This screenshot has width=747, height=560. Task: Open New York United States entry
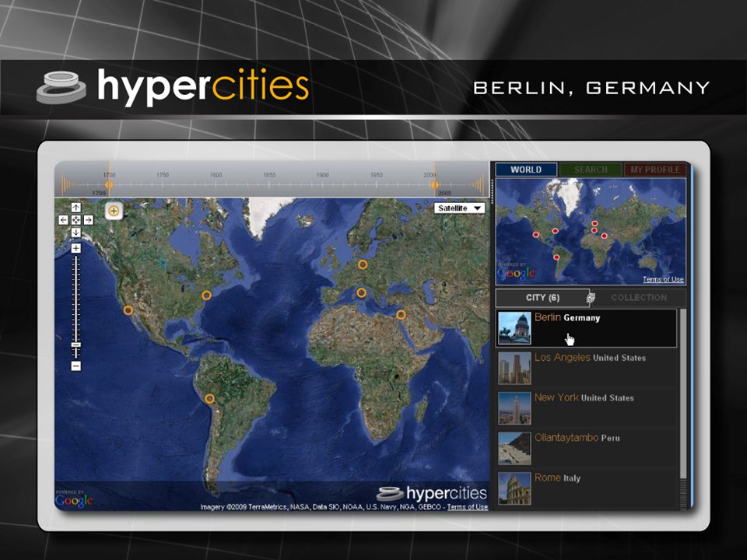pos(587,408)
